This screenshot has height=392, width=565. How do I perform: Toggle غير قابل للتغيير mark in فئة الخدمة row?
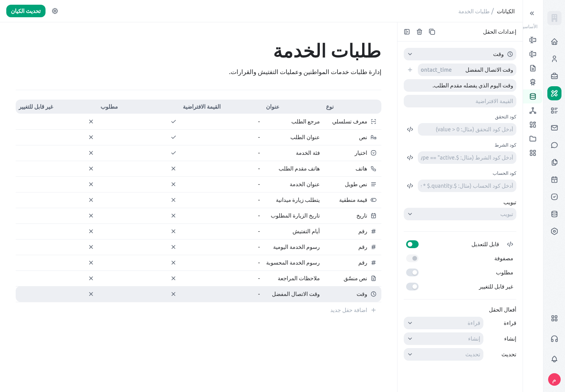(91, 153)
